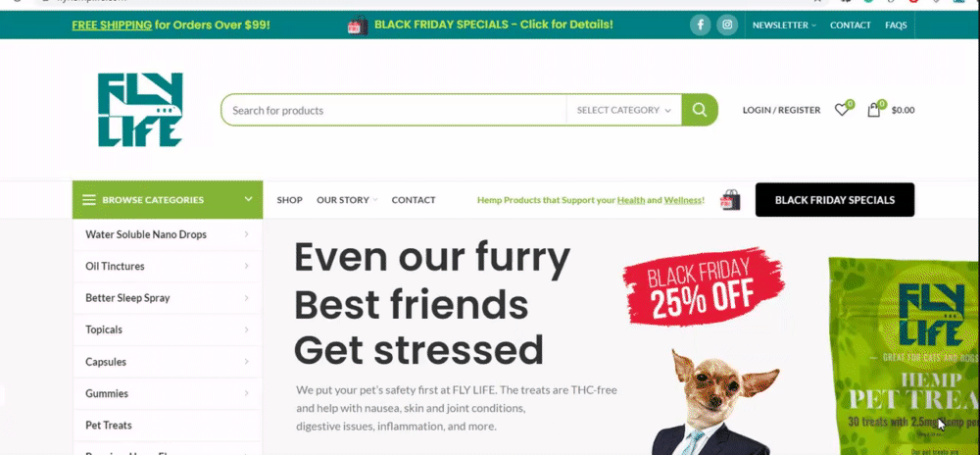This screenshot has width=980, height=455.
Task: Expand the Newsletter dropdown
Action: 784,25
